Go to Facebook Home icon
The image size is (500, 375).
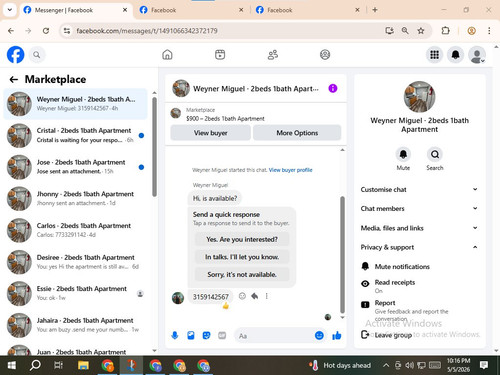(x=167, y=54)
